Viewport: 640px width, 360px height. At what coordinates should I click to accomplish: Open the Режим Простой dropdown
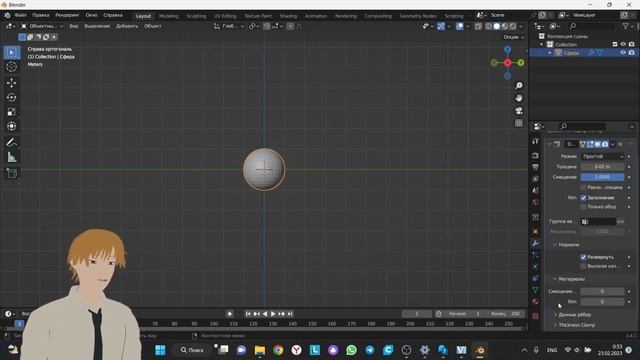(x=602, y=156)
